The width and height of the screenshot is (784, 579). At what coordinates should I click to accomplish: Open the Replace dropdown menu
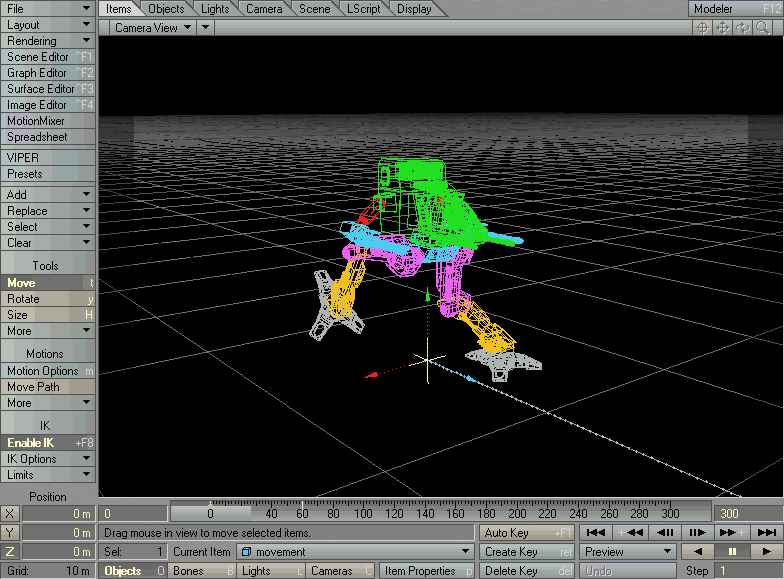[x=48, y=210]
